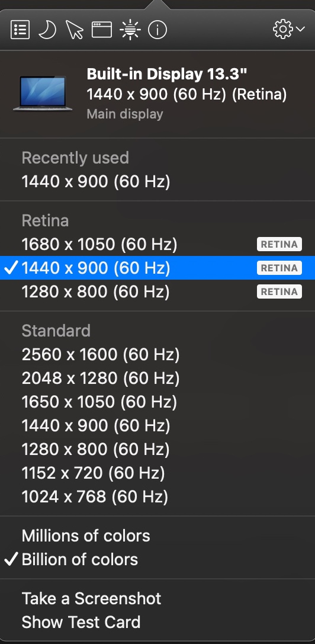Select the cursor arrow icon in toolbar
315x644 pixels.
(75, 30)
